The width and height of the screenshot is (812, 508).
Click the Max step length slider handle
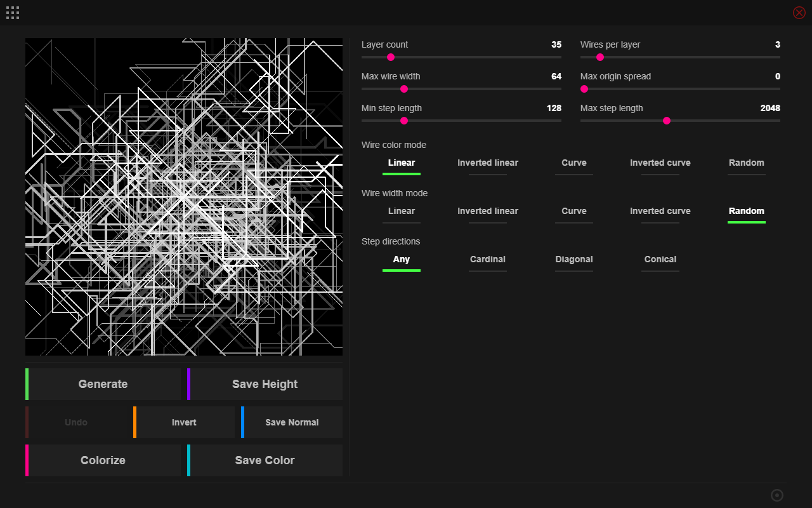pos(667,121)
